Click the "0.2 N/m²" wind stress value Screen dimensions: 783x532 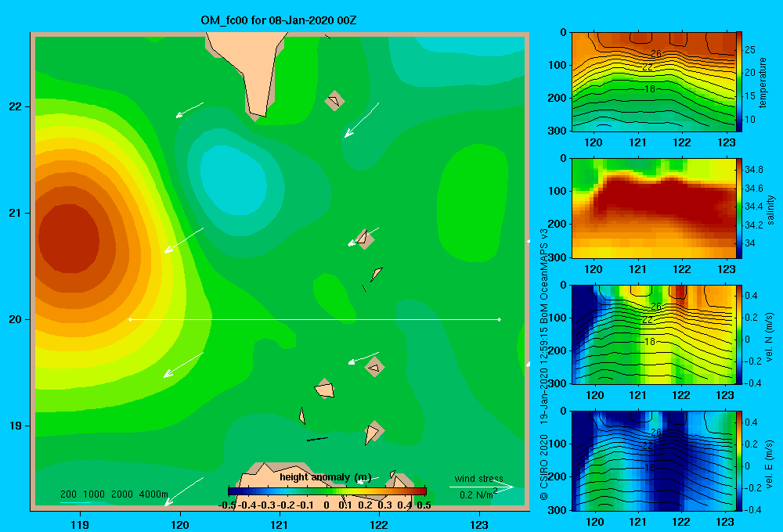coord(478,494)
